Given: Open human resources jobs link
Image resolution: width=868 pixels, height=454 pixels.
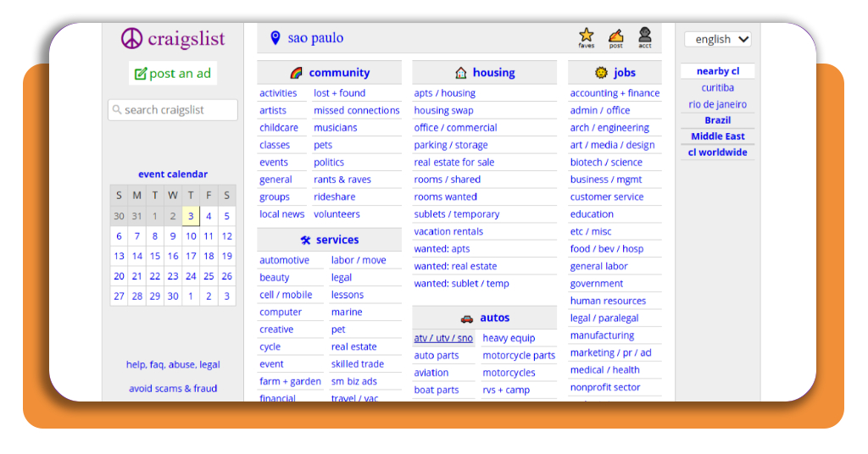Looking at the screenshot, I should (608, 301).
